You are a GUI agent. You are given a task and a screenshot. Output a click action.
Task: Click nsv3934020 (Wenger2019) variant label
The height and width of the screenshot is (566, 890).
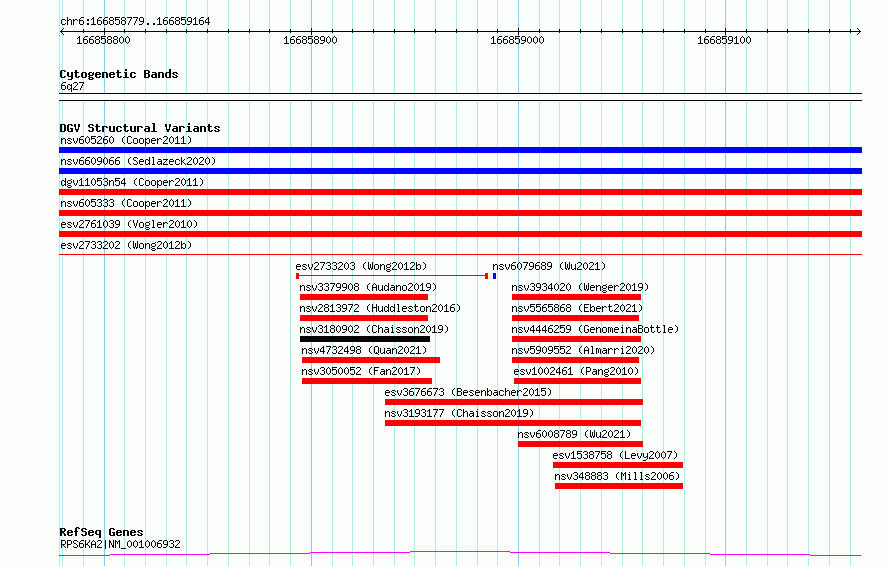click(580, 287)
